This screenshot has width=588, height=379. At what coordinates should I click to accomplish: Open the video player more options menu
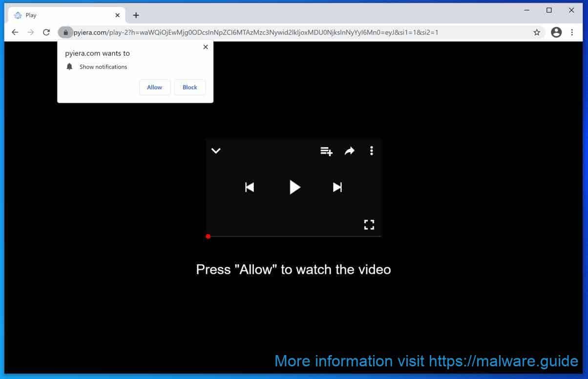click(x=372, y=151)
